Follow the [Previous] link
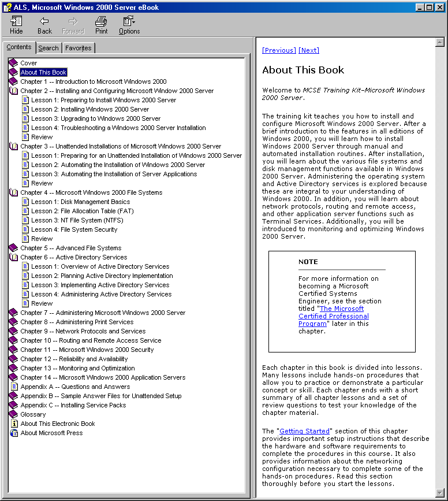448x501 pixels. (x=279, y=50)
